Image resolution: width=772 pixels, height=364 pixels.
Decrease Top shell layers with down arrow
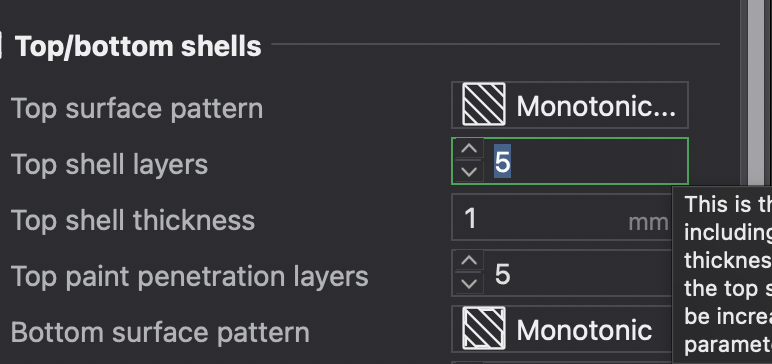(x=469, y=171)
